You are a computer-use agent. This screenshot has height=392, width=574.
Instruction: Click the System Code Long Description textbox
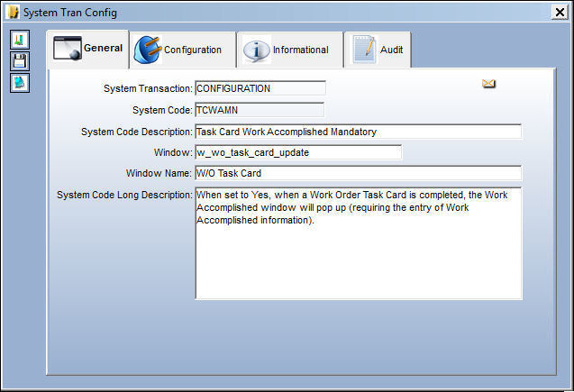coord(359,243)
